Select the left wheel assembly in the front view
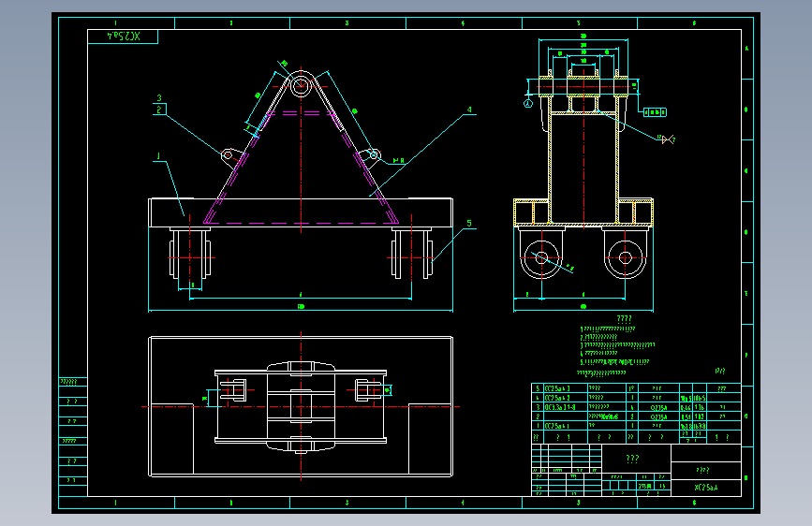 pyautogui.click(x=190, y=255)
